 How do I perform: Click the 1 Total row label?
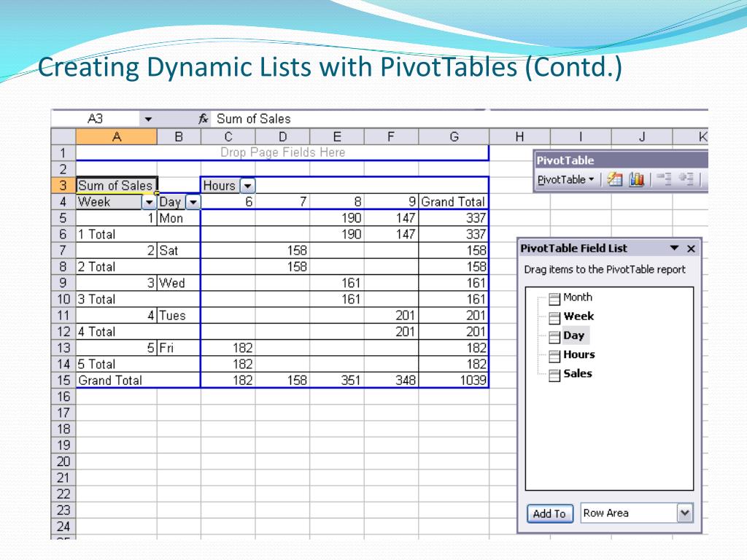[x=138, y=234]
